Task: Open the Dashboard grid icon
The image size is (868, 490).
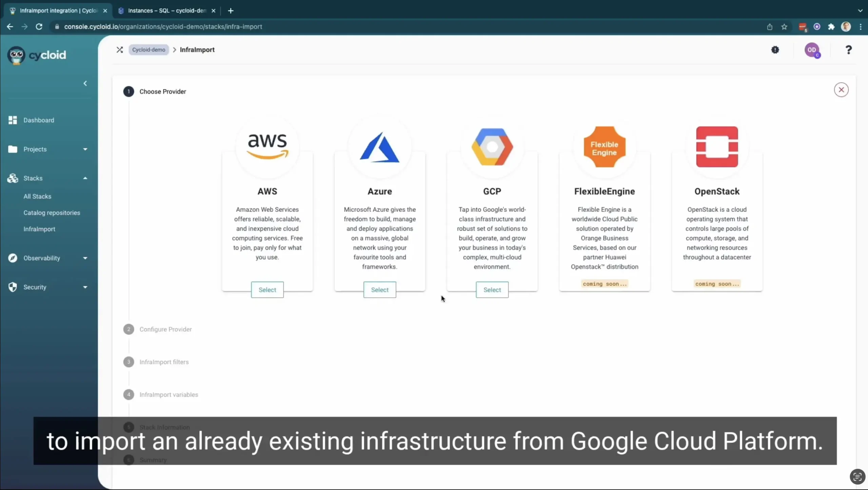Action: click(x=13, y=120)
